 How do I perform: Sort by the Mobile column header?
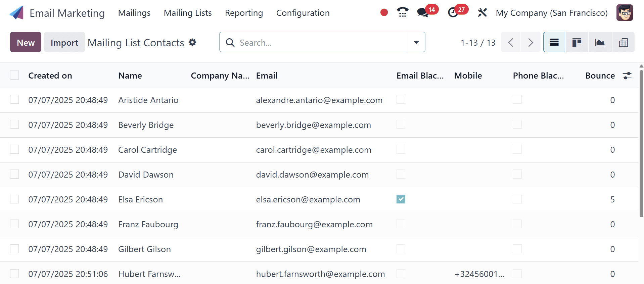[x=468, y=76]
